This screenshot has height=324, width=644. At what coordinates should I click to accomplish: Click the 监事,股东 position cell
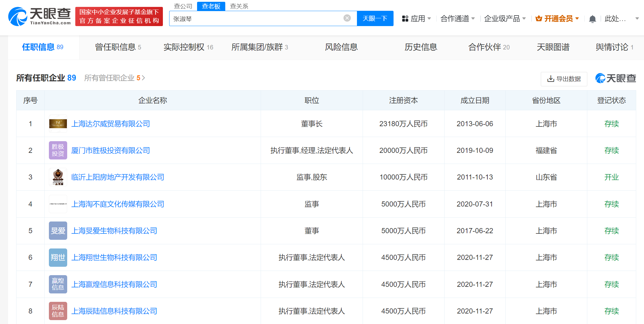(x=312, y=177)
